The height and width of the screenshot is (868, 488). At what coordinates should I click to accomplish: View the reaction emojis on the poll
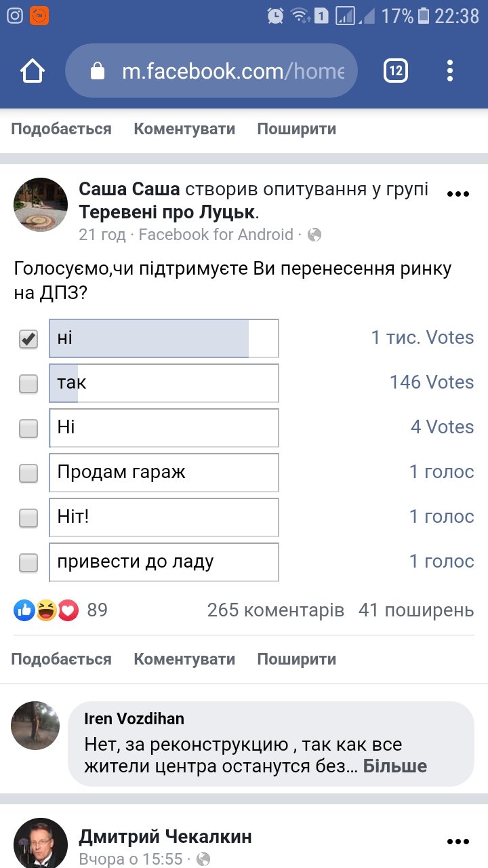[x=46, y=610]
